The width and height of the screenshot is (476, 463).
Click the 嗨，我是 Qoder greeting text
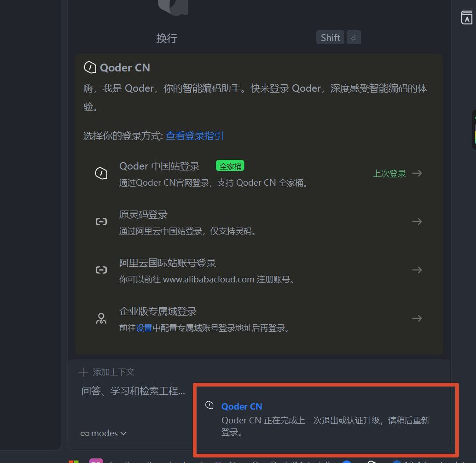coord(255,98)
